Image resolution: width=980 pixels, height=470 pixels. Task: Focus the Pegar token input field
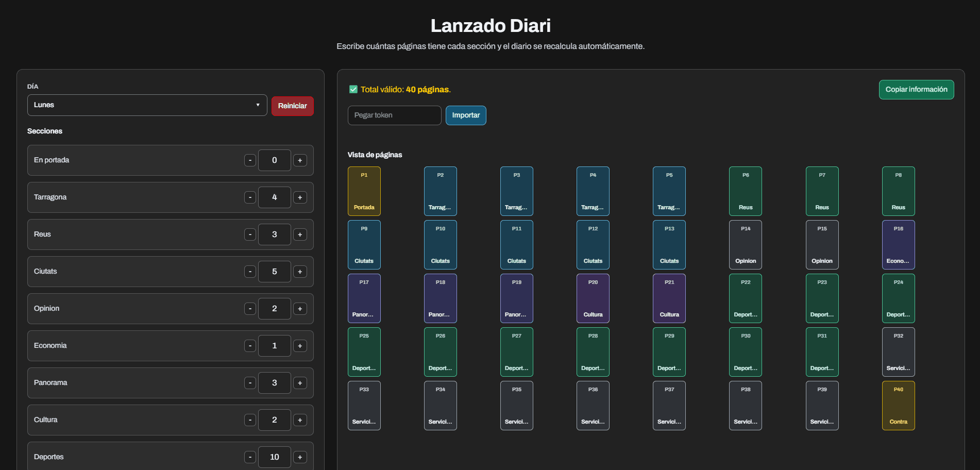(394, 115)
